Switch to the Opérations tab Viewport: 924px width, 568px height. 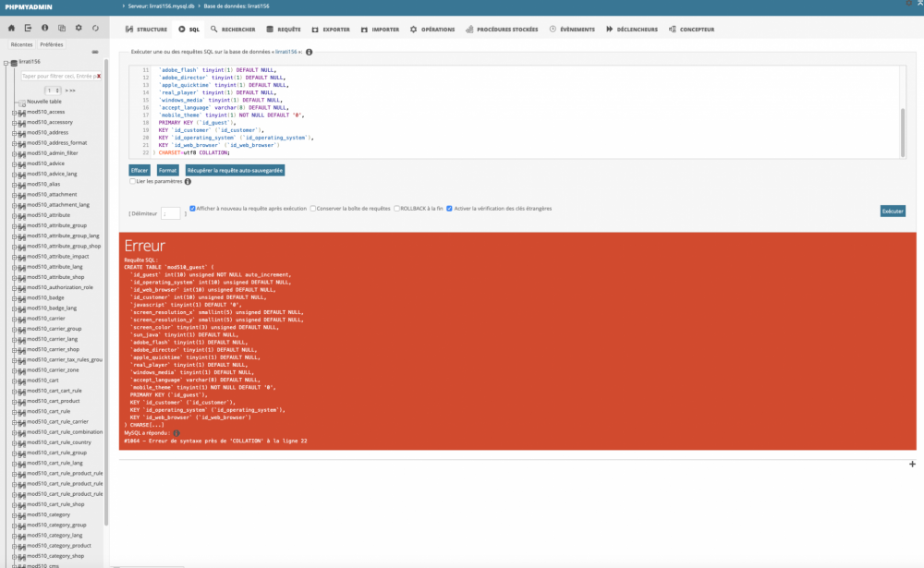[x=432, y=29]
